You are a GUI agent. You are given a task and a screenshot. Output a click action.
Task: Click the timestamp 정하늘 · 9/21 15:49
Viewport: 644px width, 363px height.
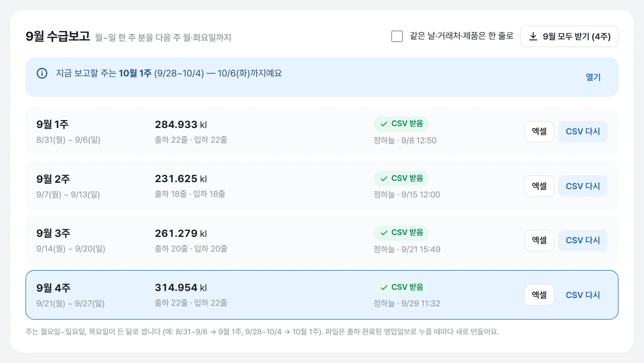(407, 249)
